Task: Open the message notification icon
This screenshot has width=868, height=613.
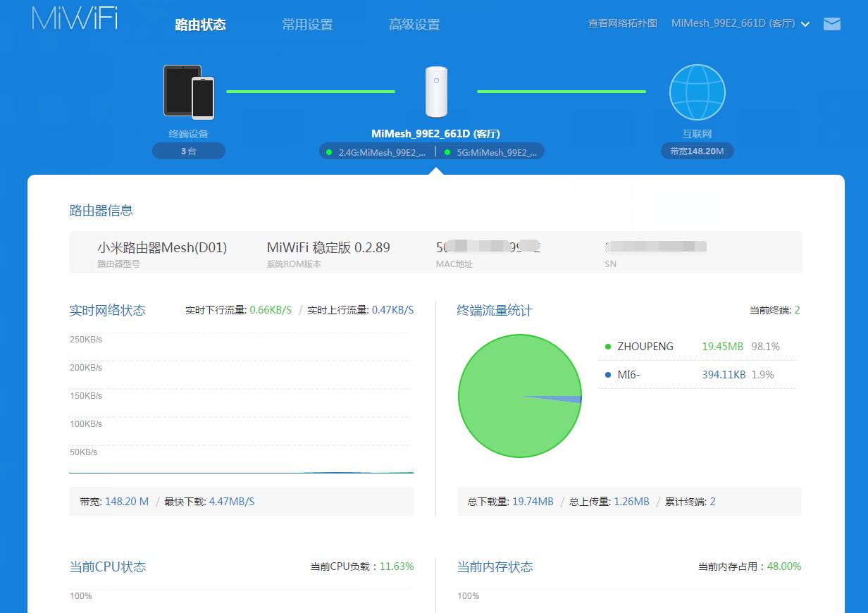Action: [832, 23]
